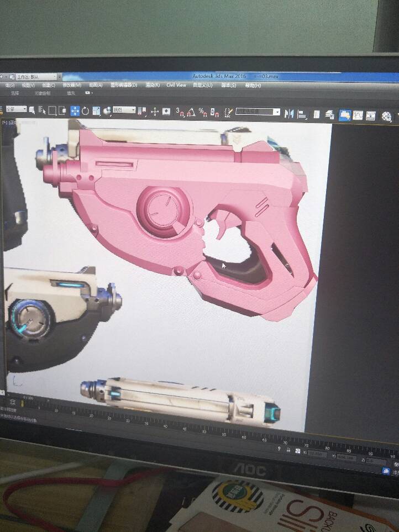
Task: Click the Mirror tool icon
Action: [x=288, y=114]
